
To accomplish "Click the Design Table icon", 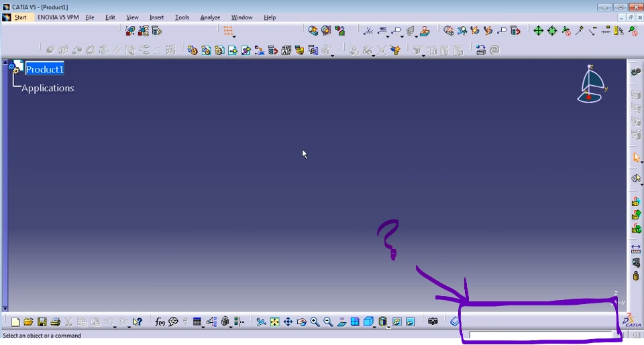I will click(x=197, y=322).
